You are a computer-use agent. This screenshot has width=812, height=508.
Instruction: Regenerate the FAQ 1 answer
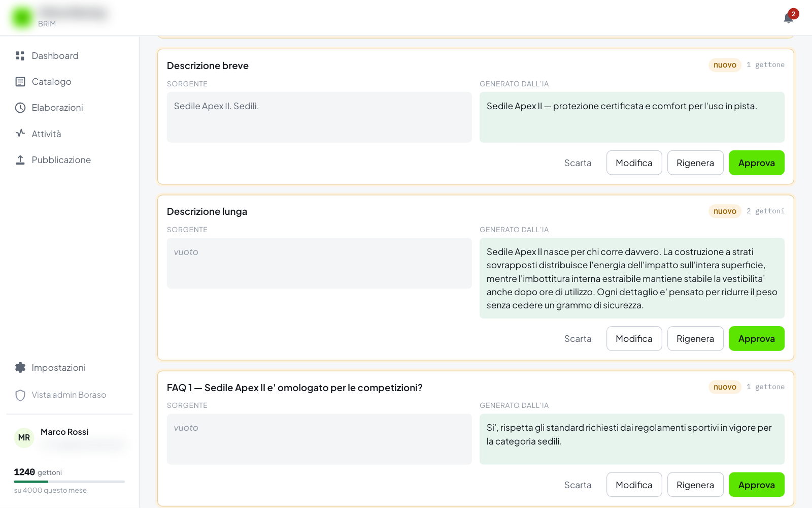pos(695,485)
